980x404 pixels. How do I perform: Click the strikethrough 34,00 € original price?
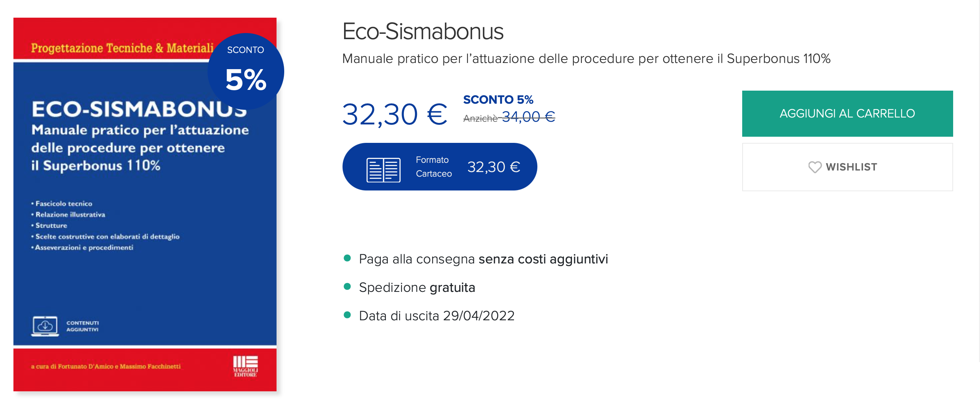529,117
